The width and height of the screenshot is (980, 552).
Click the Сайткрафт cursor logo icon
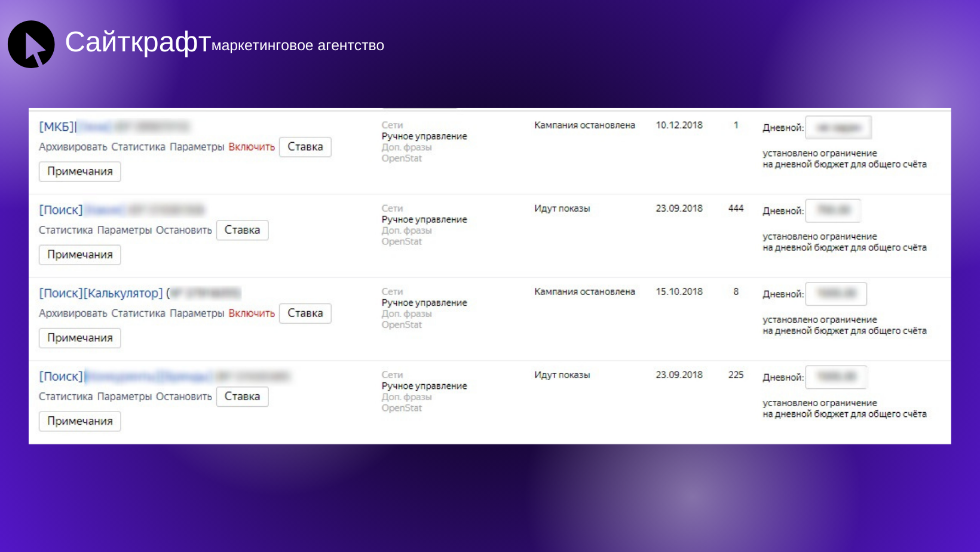click(31, 45)
